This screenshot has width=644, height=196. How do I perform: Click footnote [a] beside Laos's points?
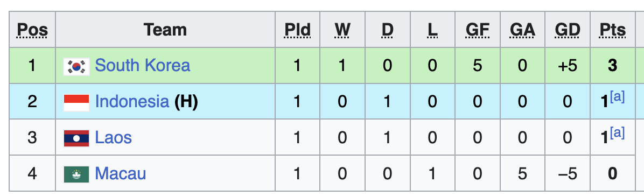[617, 133]
